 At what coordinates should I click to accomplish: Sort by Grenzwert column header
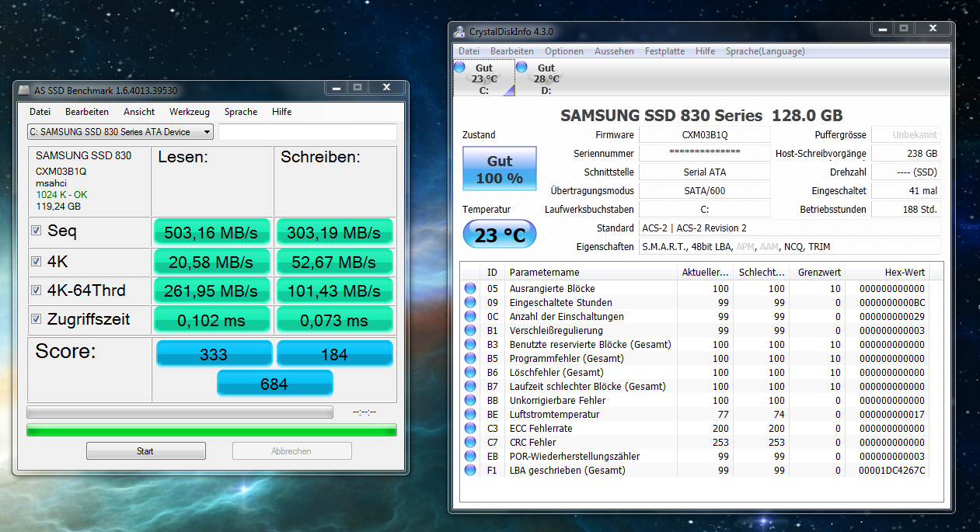(x=817, y=273)
